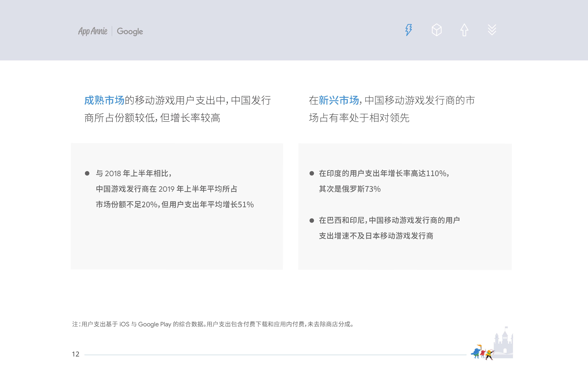Click the bullet beside 在印度的用户支出
Image resolution: width=588 pixels, height=376 pixels.
(x=312, y=173)
